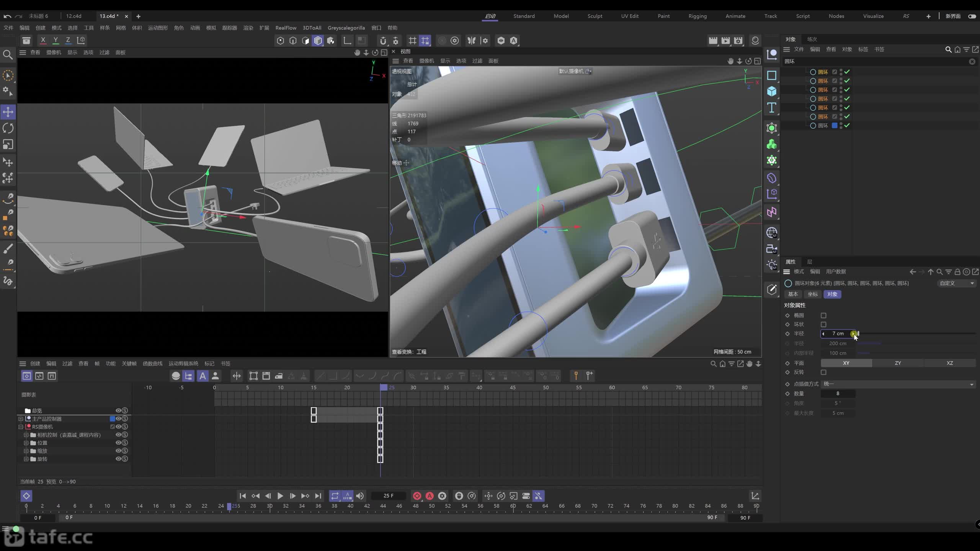Switch to the Sculpt layout tab
This screenshot has width=980, height=551.
coord(595,16)
